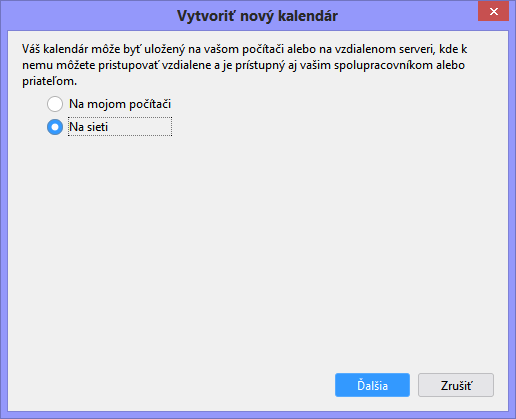This screenshot has height=419, width=516.
Task: Cancel the wizard with the 'Zrušiť' button
Action: pyautogui.click(x=456, y=385)
